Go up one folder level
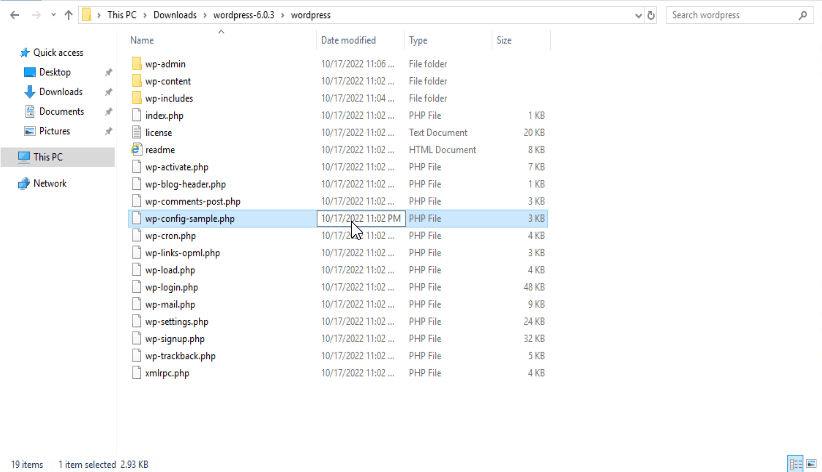The height and width of the screenshot is (472, 822). (x=68, y=15)
